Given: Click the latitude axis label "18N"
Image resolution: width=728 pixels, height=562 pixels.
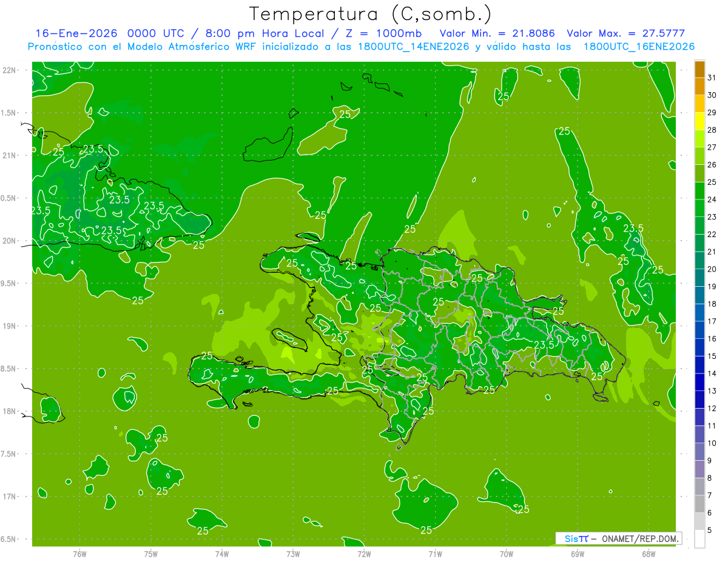Looking at the screenshot, I should 10,411.
